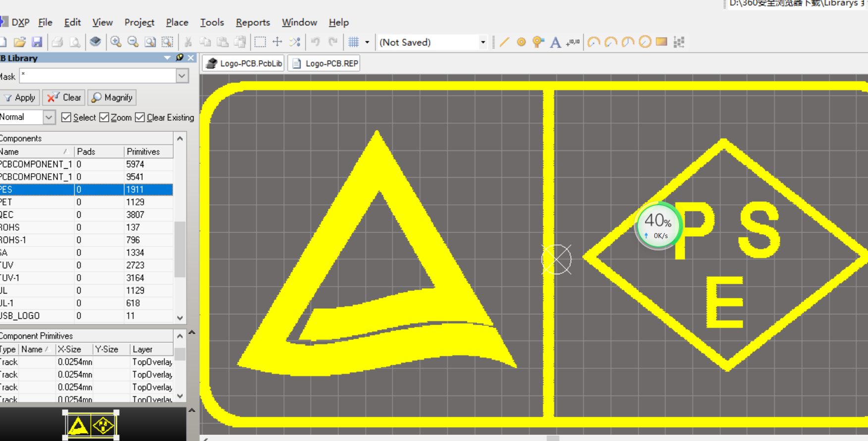Switch to Logo-PCB.REP tab
Viewport: 868px width, 441px height.
pyautogui.click(x=324, y=63)
